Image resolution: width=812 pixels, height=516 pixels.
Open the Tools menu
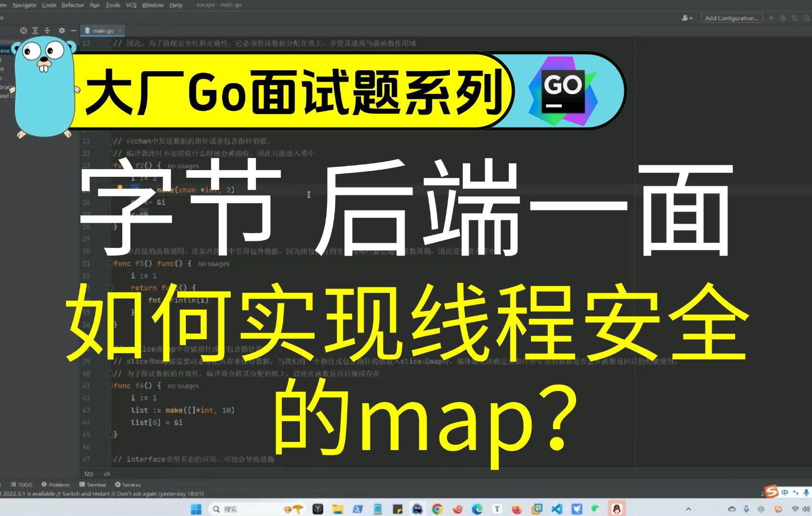point(113,5)
